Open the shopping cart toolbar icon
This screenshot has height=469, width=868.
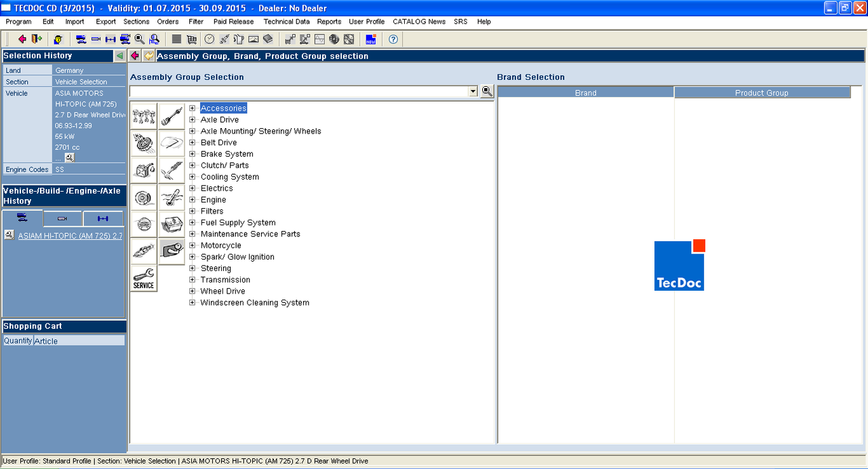(191, 39)
